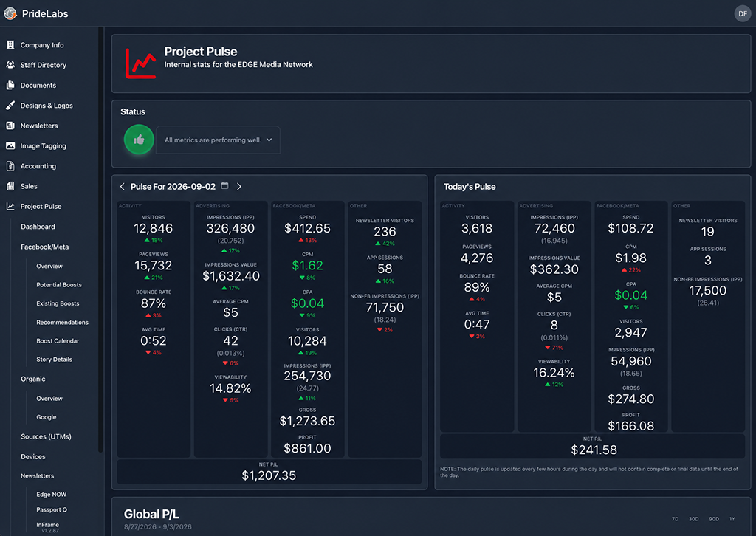Open Boost Calendar page
Image resolution: width=756 pixels, height=536 pixels.
pyautogui.click(x=58, y=341)
